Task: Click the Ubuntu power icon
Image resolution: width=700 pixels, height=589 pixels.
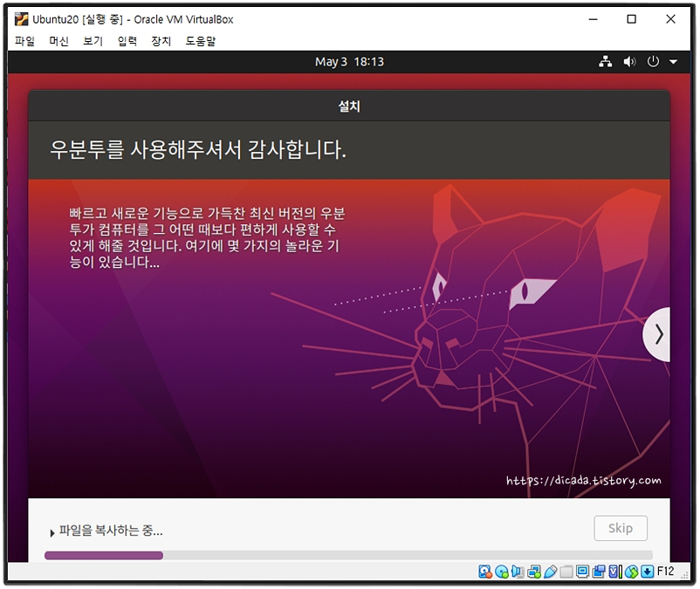Action: pyautogui.click(x=653, y=62)
